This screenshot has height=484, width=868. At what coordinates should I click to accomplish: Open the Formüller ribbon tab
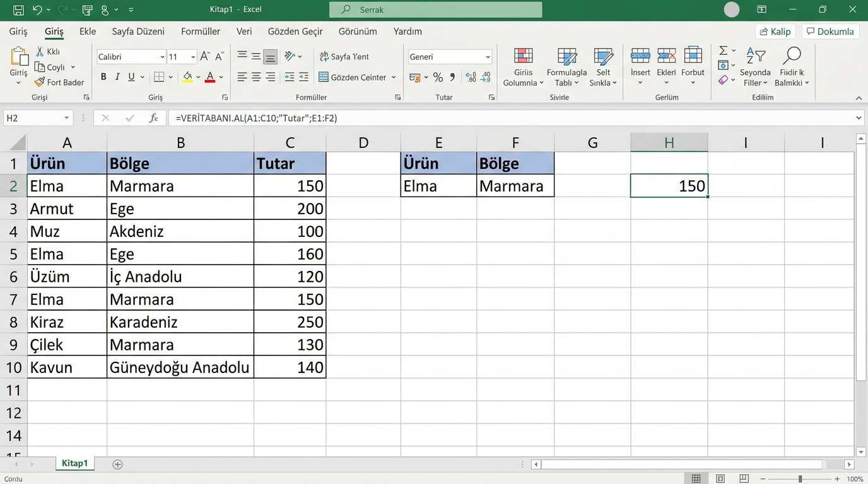point(201,32)
